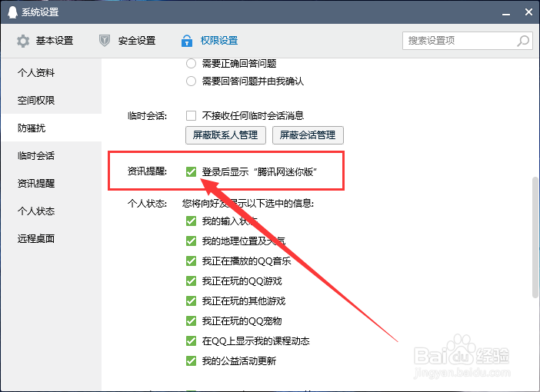Open 屏蔽会话管理

click(x=308, y=135)
